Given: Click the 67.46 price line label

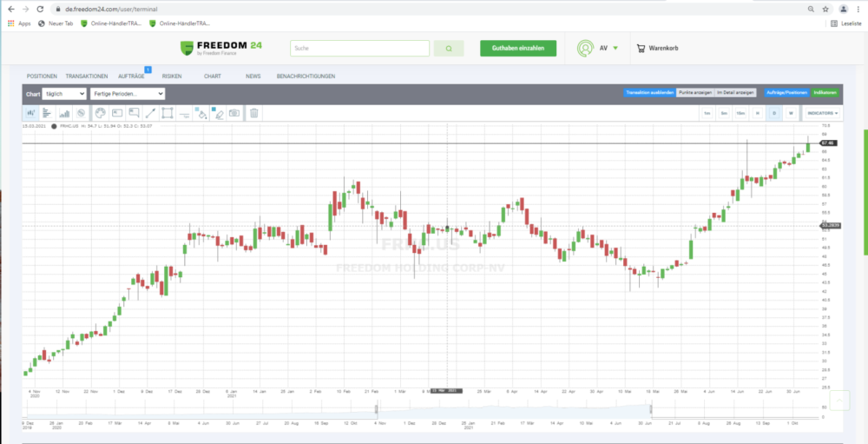Looking at the screenshot, I should pos(827,143).
